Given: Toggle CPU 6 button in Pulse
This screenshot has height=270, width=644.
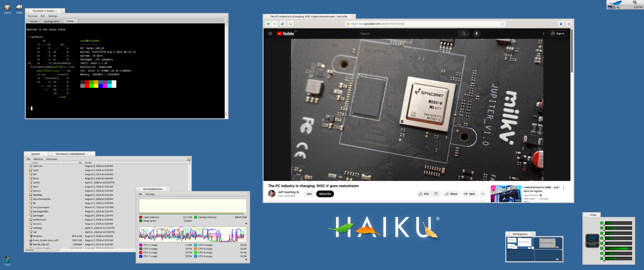Looking at the screenshot, I should click(x=602, y=249).
